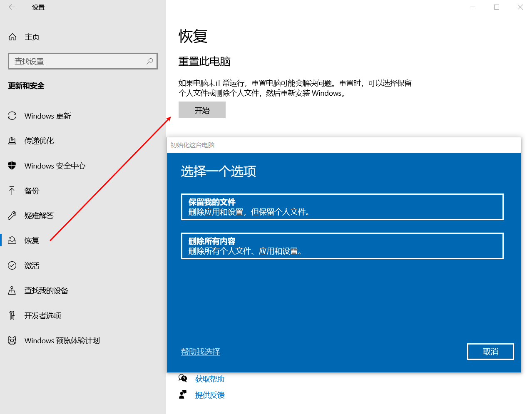Click the 开发者选项 tools icon

click(x=12, y=315)
